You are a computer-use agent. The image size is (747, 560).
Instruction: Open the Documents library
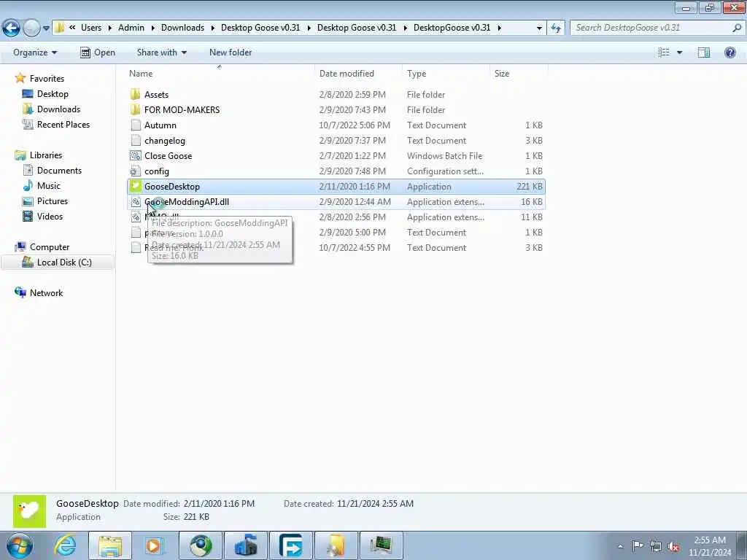(x=59, y=170)
